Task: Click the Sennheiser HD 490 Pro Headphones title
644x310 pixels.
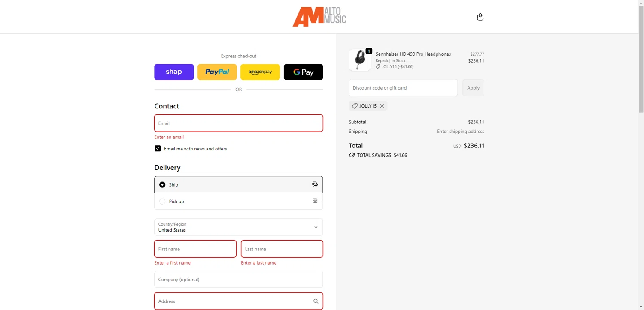Action: pos(413,54)
